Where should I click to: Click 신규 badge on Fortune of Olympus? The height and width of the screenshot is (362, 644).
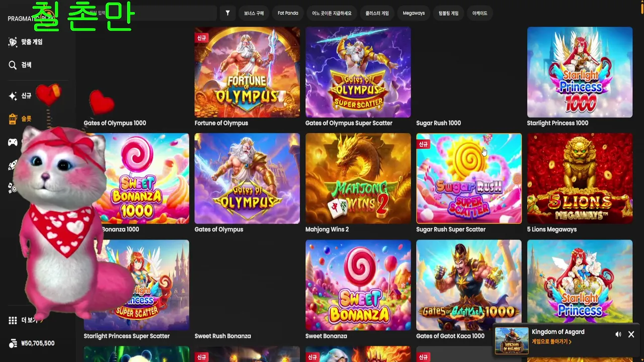(x=201, y=38)
